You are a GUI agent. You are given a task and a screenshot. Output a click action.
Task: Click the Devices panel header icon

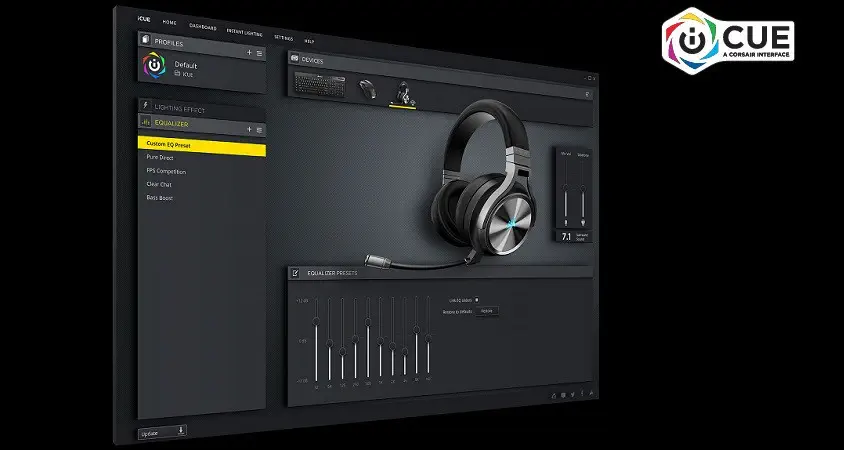click(x=294, y=59)
